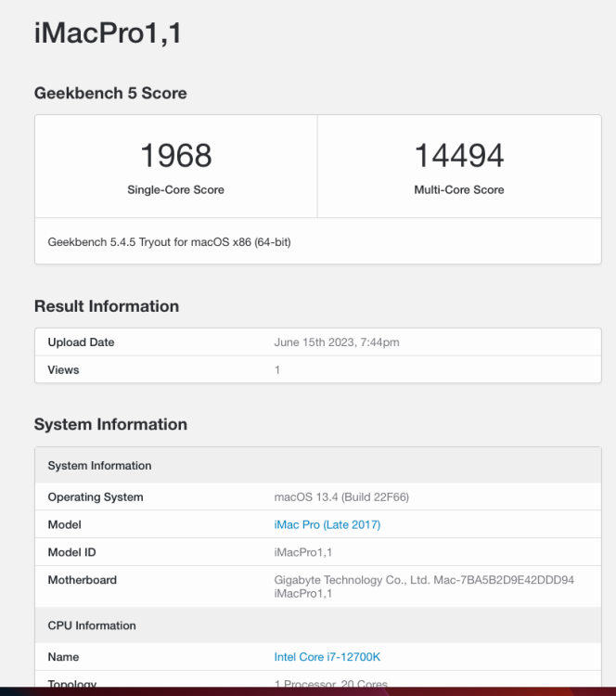Select the Geekbench 5.4.5 Tryout version text
This screenshot has width=616, height=696.
click(169, 242)
